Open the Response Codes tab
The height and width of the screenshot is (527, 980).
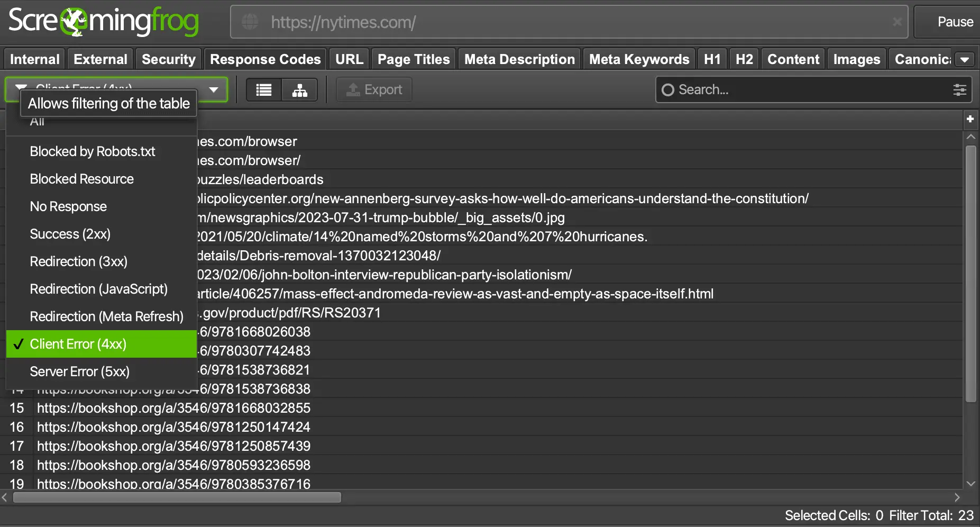tap(265, 59)
